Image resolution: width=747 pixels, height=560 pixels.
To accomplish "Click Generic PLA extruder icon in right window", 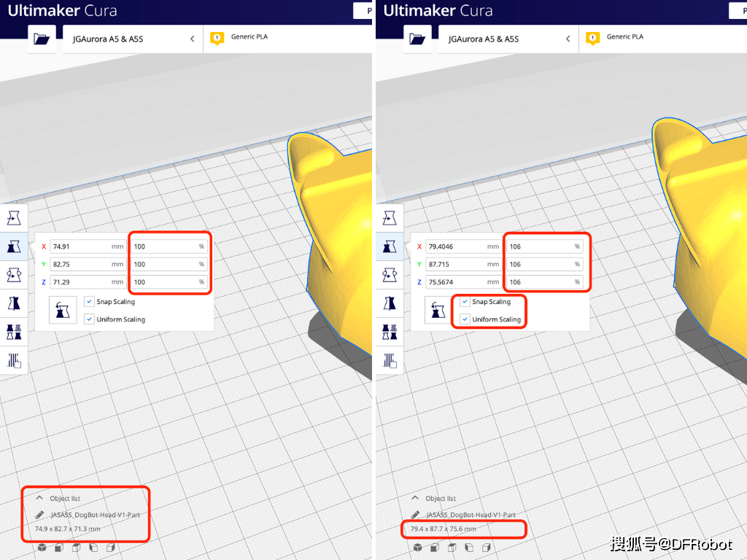I will [x=592, y=38].
